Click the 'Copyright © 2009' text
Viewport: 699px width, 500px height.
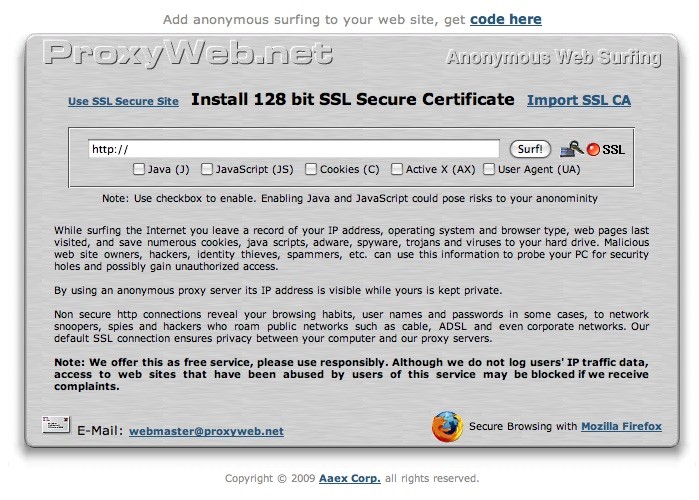tap(270, 479)
